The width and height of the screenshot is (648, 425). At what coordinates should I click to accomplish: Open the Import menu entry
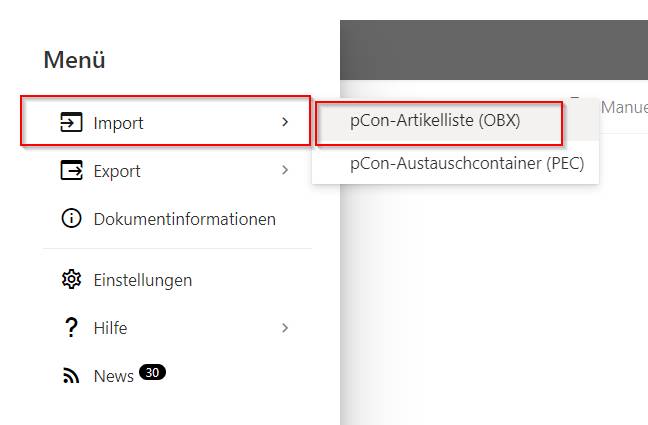coord(165,120)
